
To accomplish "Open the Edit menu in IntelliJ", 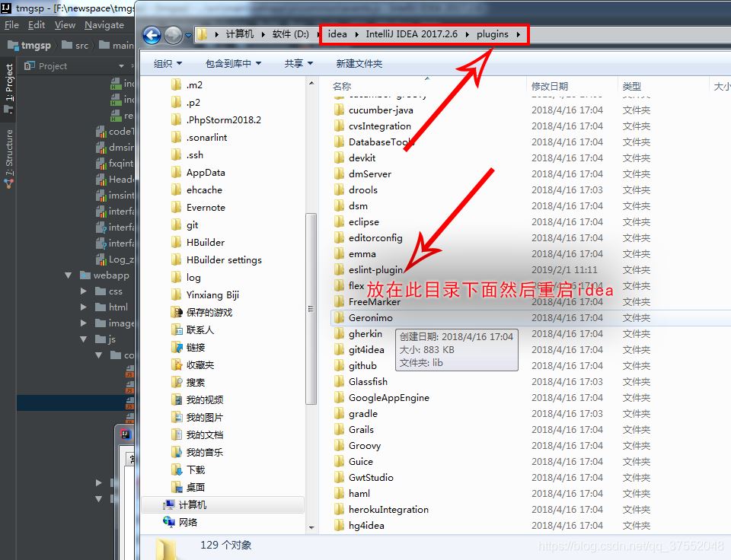I will [36, 24].
